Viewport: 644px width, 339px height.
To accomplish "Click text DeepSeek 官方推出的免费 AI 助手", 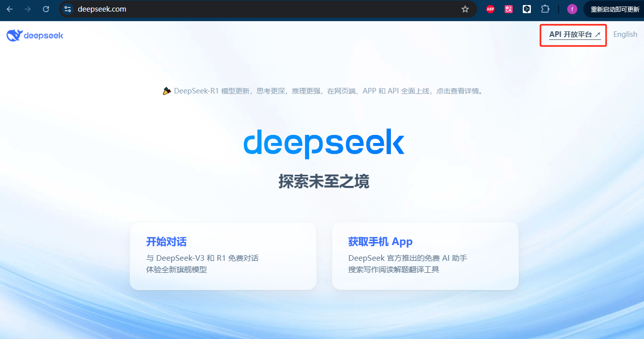I will tap(408, 258).
